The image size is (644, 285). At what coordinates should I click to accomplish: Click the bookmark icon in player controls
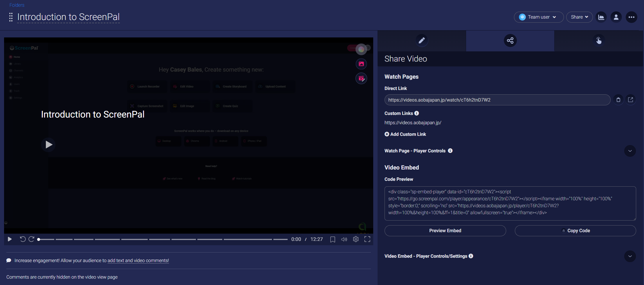click(333, 239)
